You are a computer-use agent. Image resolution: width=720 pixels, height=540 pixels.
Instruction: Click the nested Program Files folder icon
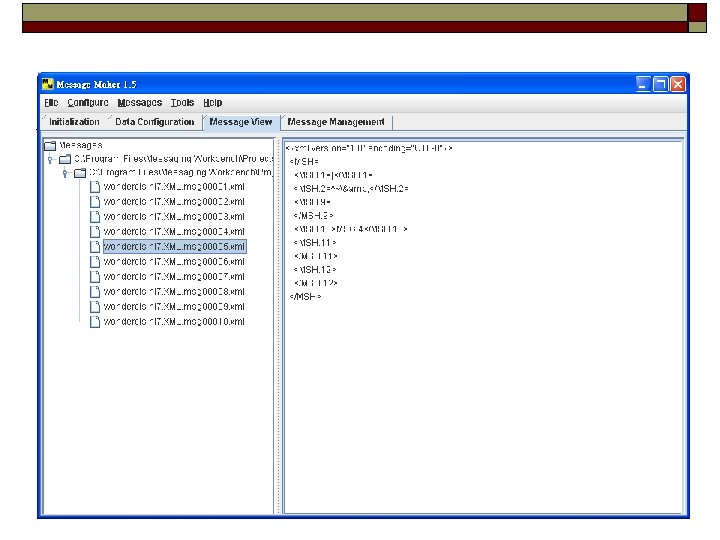80,173
